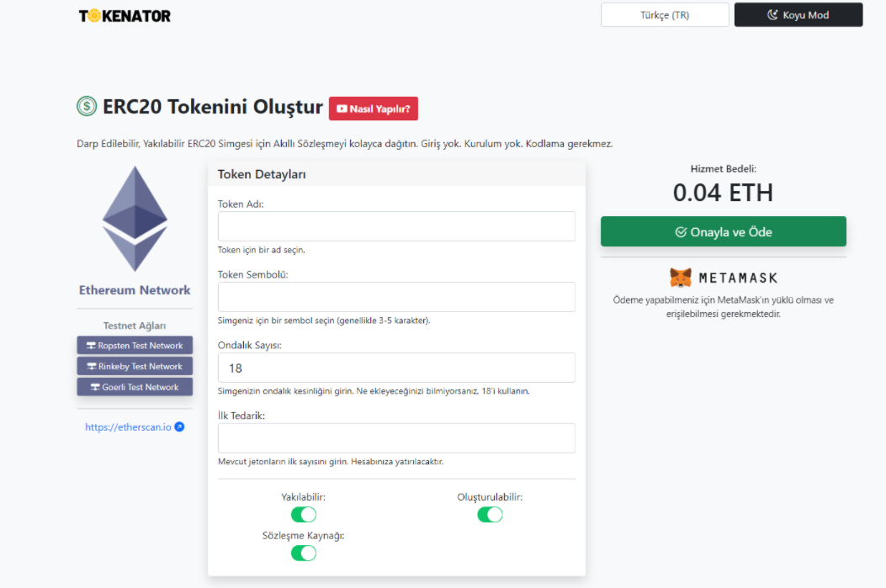
Task: Click the 'Token için bir ad seçin.' hint
Action: click(x=261, y=250)
